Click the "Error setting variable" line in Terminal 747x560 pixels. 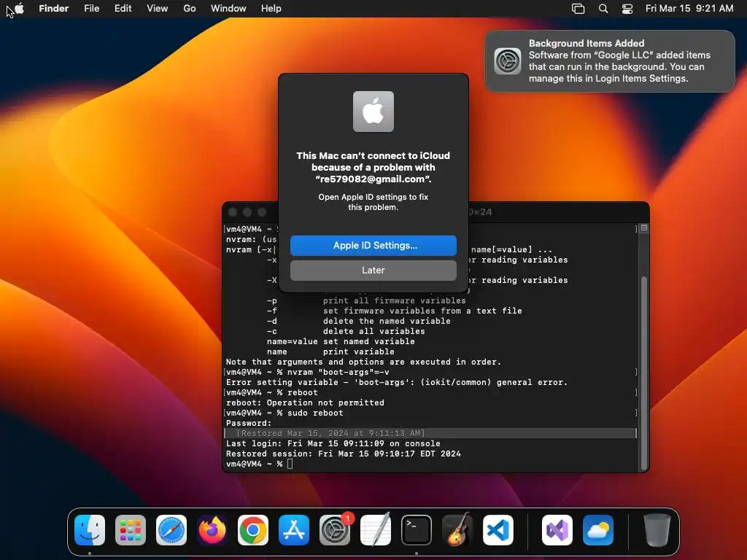397,382
